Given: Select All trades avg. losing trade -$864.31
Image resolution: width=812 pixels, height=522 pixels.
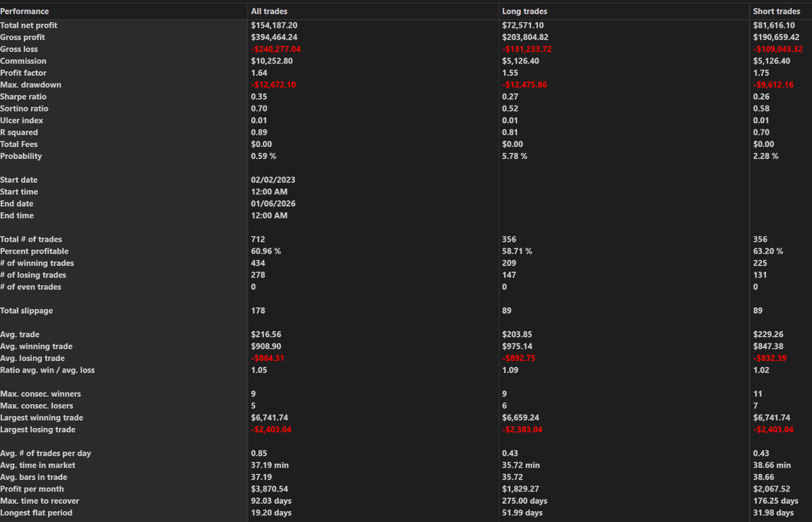Looking at the screenshot, I should coord(267,358).
